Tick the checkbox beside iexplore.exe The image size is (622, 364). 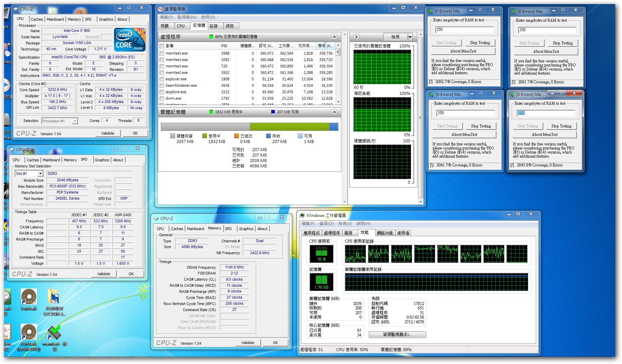coord(162,92)
